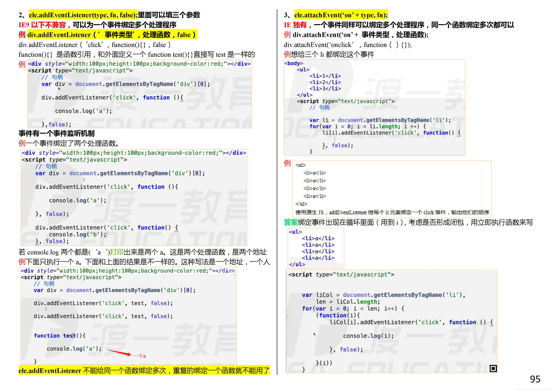The width and height of the screenshot is (554, 392).
Task: Click code line "(function(i){"
Action: tap(338, 315)
